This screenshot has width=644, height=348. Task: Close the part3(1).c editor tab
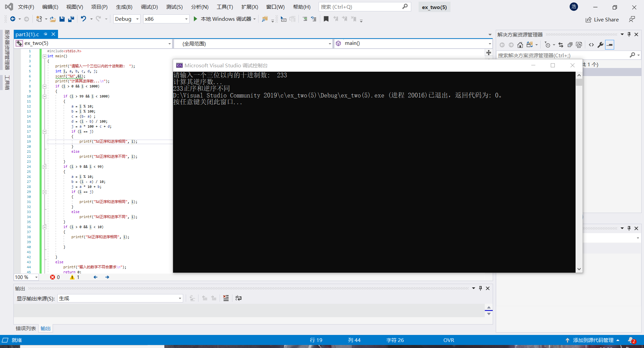pos(53,34)
